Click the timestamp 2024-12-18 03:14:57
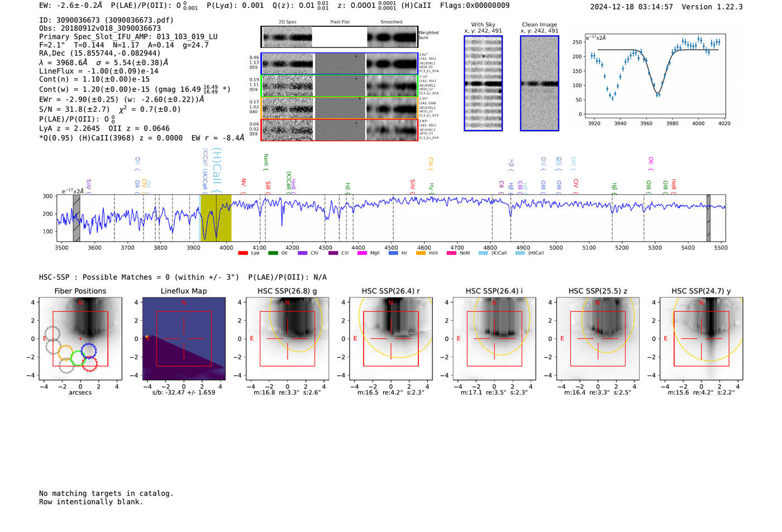Viewport: 782px width, 532px height. click(631, 7)
